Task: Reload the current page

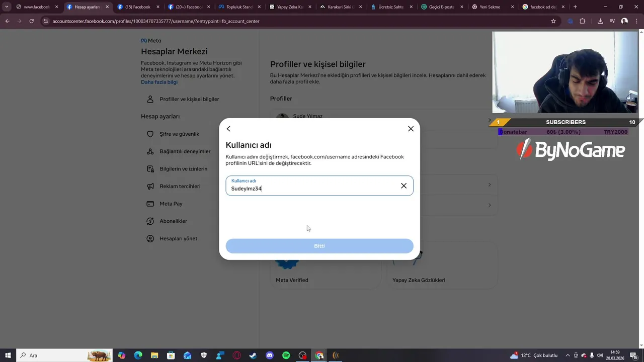Action: (31, 21)
